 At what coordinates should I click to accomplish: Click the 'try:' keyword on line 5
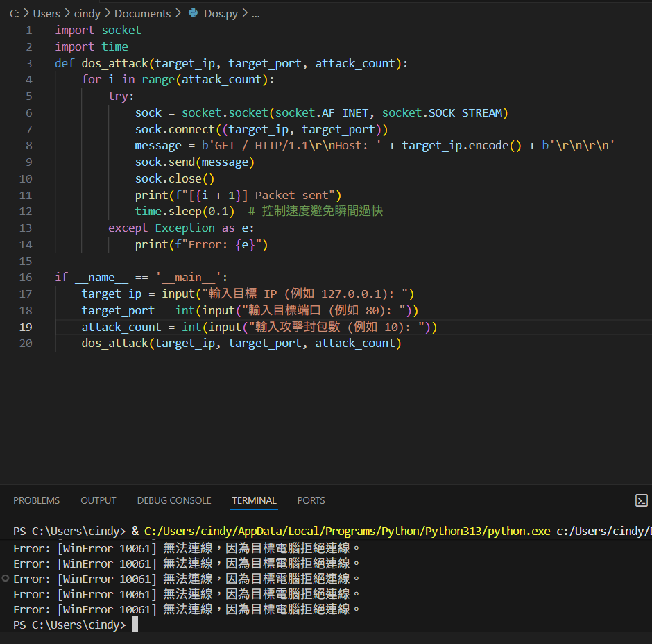pyautogui.click(x=121, y=96)
